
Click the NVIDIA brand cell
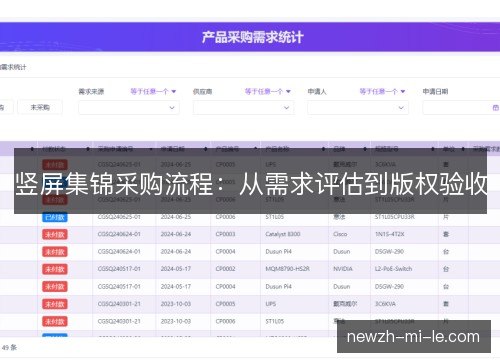pos(343,269)
